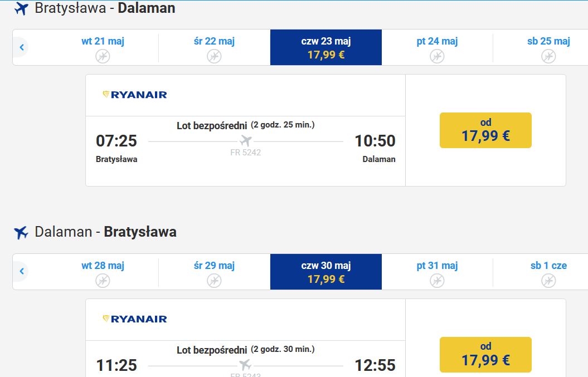Click the no-flight icon under śr 22 maj
Screen dimensions: 588x377
click(214, 56)
